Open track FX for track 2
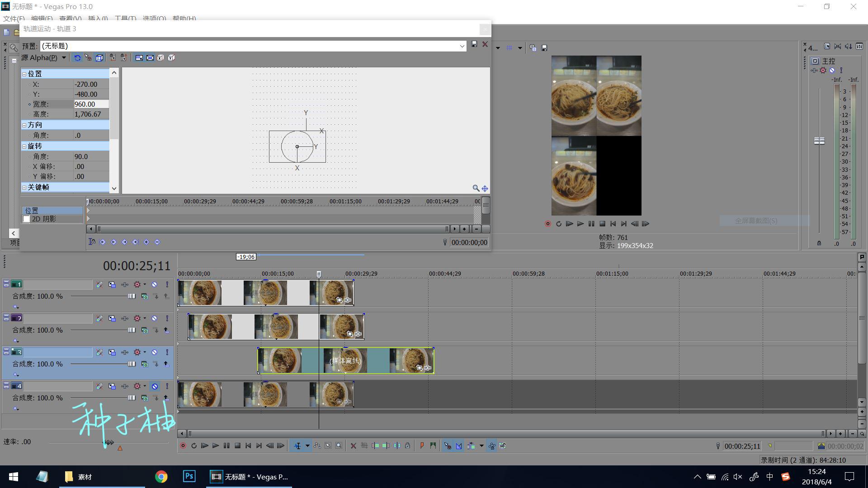This screenshot has width=868, height=488. pos(125,319)
